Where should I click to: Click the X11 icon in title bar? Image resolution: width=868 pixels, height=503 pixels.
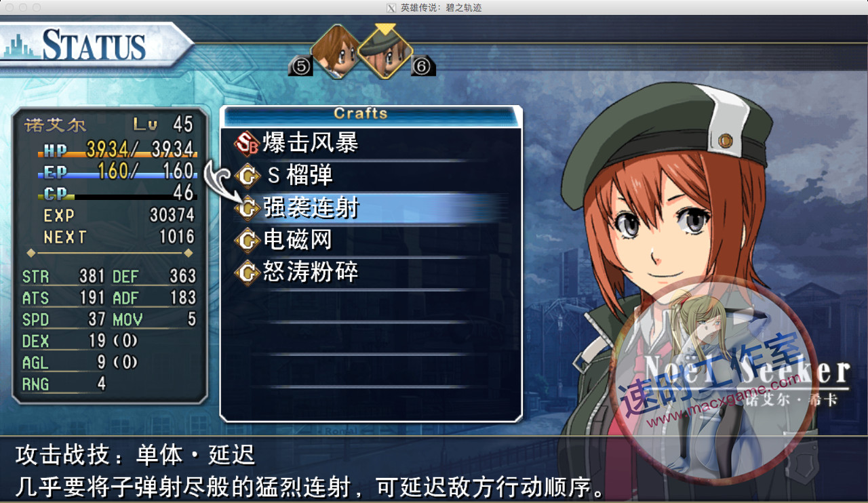[391, 7]
